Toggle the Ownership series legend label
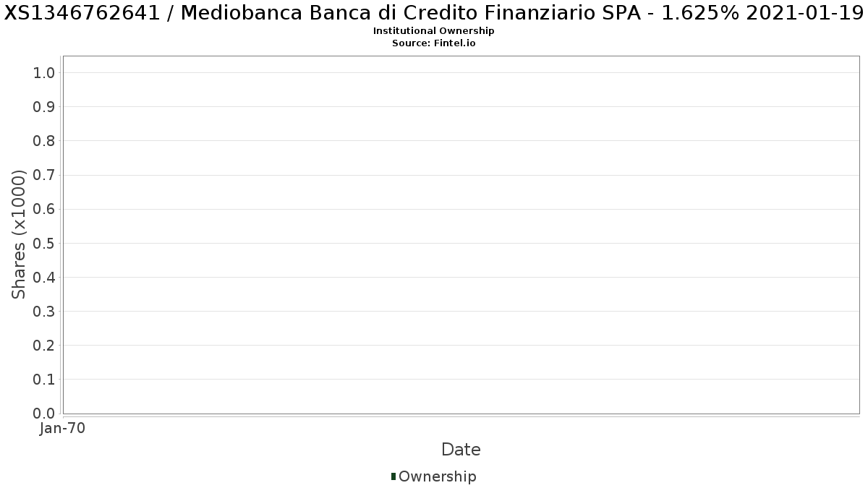868x488 pixels. (x=437, y=476)
